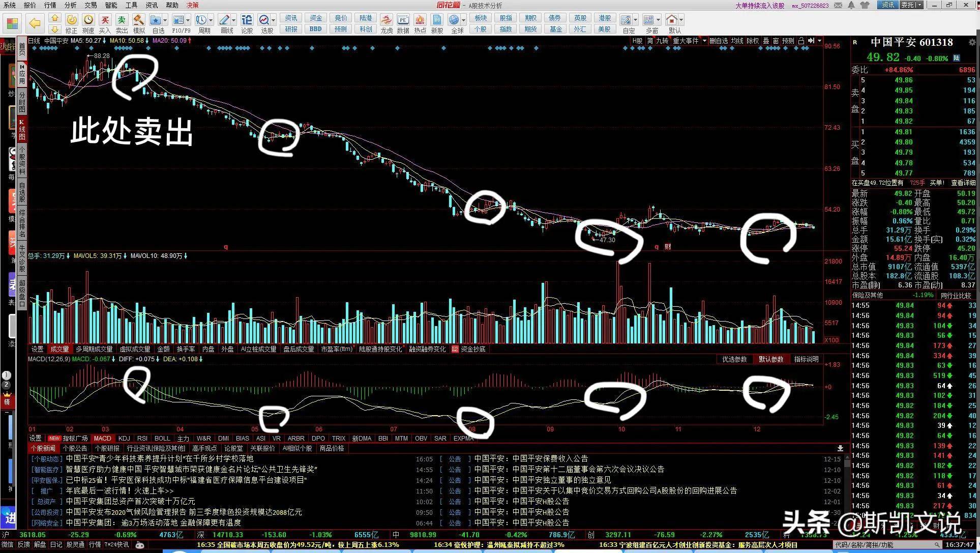Switch to the BOLL indicator tab

click(162, 438)
